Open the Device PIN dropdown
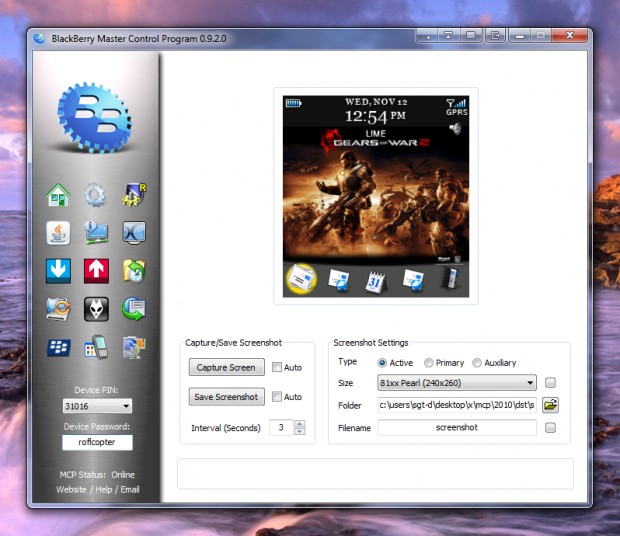Image resolution: width=620 pixels, height=536 pixels. 97,406
